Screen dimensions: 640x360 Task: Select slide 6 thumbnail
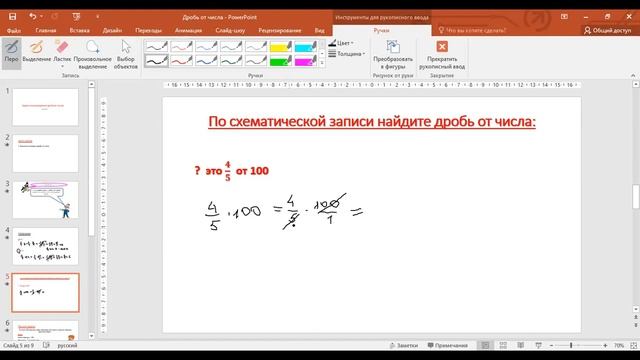coord(45,330)
